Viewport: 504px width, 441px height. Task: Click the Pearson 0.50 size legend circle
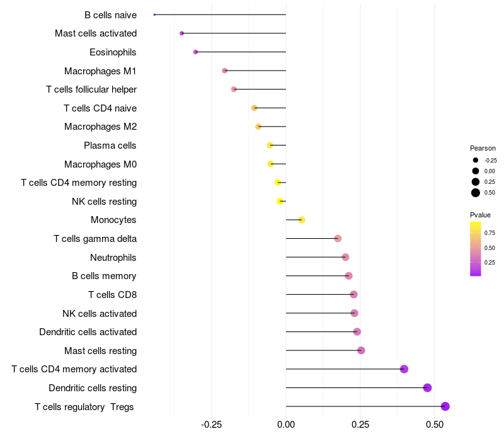[476, 193]
